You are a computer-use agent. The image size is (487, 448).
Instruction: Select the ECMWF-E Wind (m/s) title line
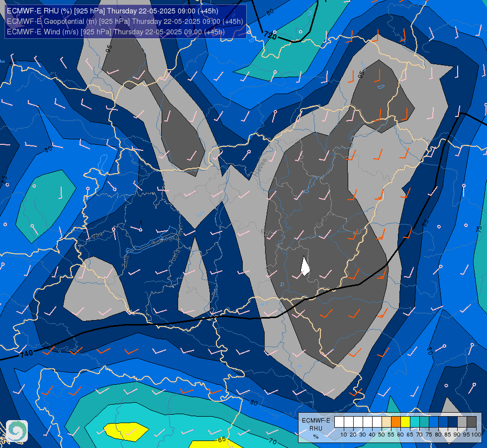pyautogui.click(x=115, y=32)
